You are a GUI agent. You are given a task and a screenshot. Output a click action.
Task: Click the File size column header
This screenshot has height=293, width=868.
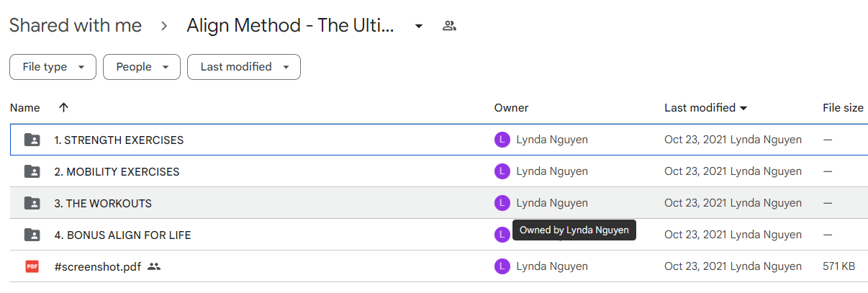[843, 108]
